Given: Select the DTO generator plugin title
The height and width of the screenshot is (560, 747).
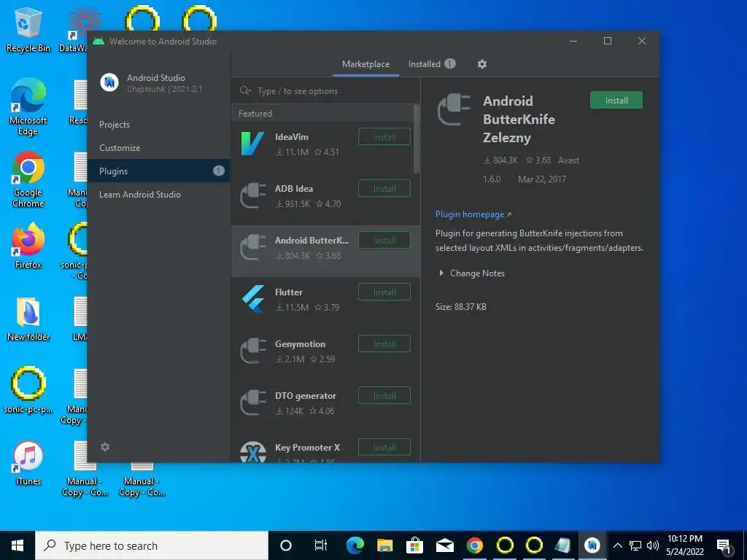Looking at the screenshot, I should coord(306,396).
